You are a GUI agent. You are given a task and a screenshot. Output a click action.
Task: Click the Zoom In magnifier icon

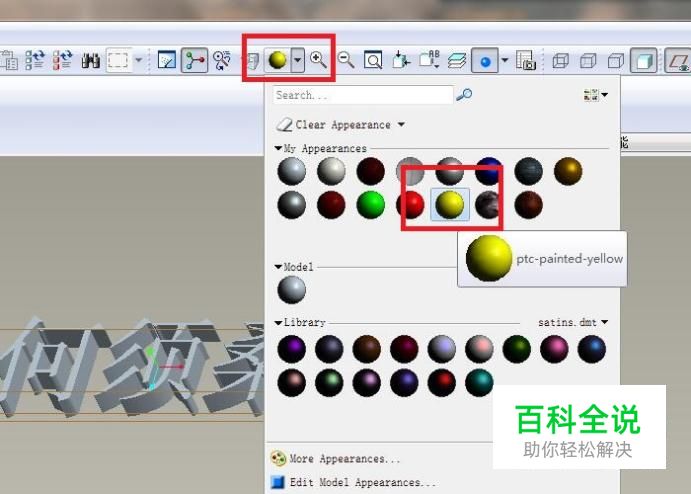pyautogui.click(x=318, y=59)
